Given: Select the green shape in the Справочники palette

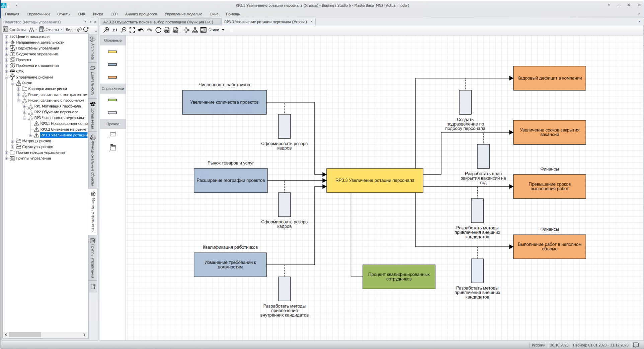Looking at the screenshot, I should [x=112, y=100].
